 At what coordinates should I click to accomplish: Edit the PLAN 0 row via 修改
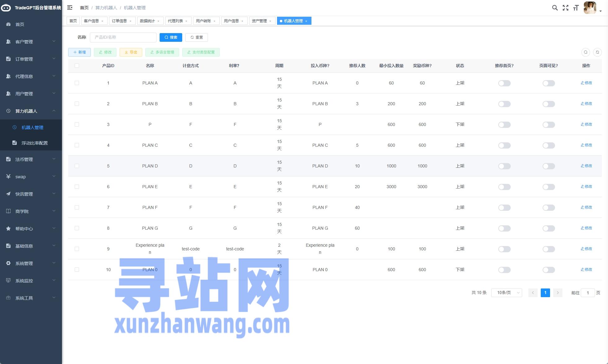click(x=586, y=270)
